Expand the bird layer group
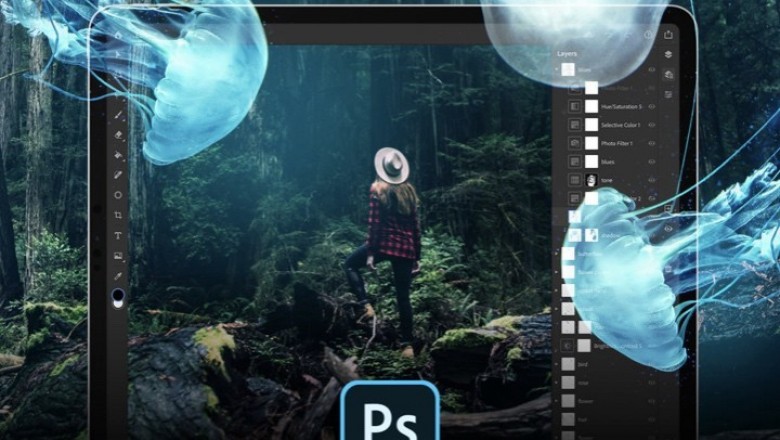The height and width of the screenshot is (440, 780). (x=557, y=364)
